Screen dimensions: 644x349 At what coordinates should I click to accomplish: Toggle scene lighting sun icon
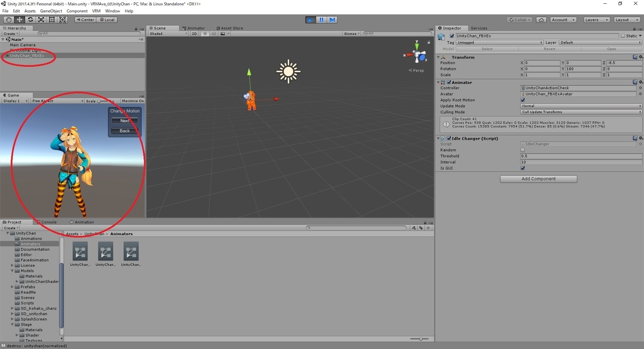coord(204,33)
